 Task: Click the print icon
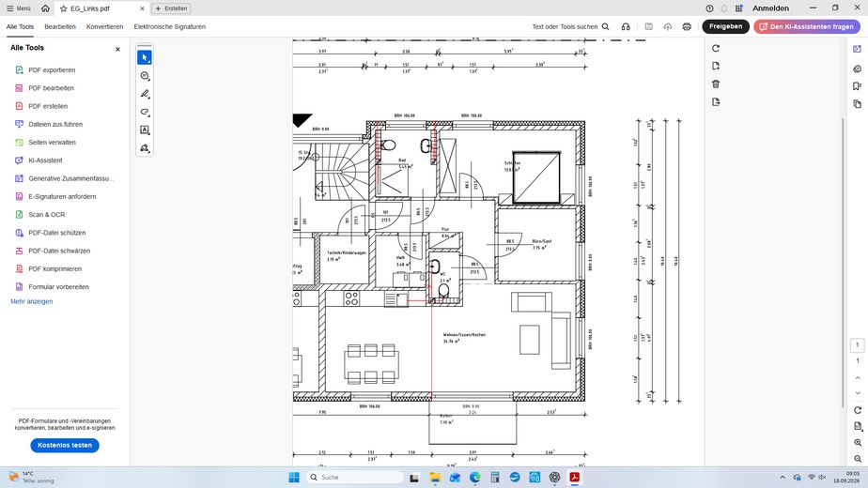687,26
